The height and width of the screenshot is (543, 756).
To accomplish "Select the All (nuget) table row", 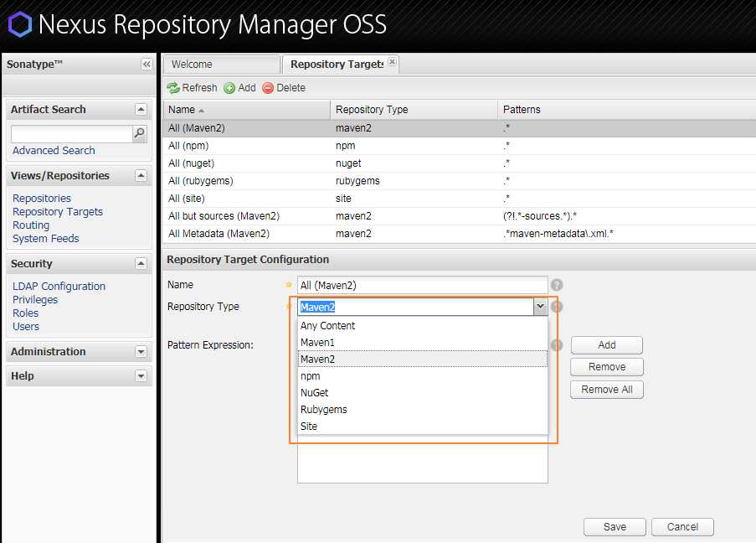I will pyautogui.click(x=459, y=163).
